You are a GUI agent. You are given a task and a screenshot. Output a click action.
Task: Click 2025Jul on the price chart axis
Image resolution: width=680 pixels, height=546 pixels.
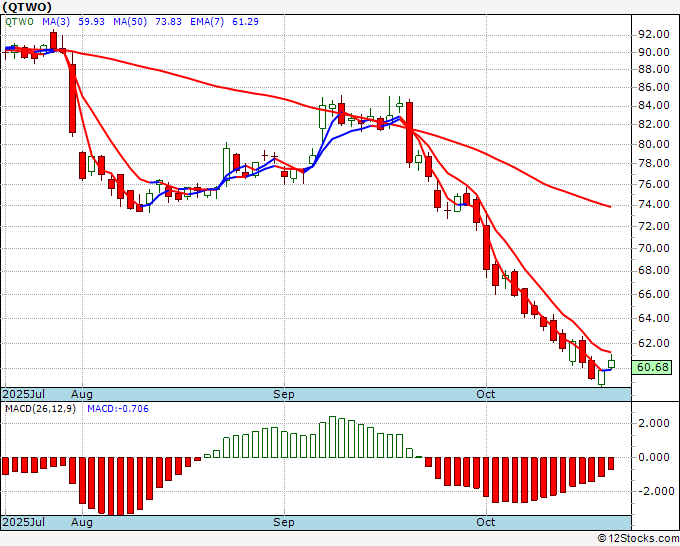24,394
